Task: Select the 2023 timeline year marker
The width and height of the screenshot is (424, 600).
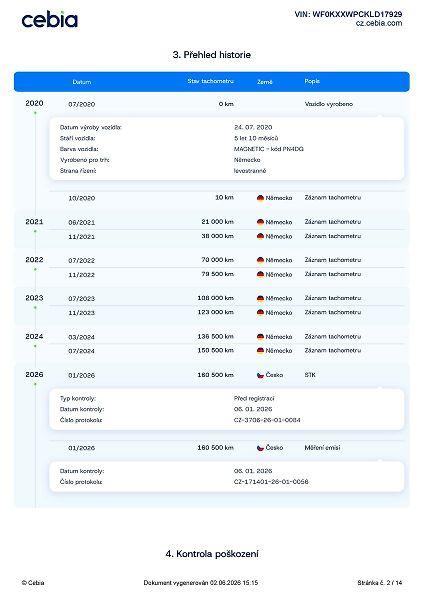Action: (34, 298)
